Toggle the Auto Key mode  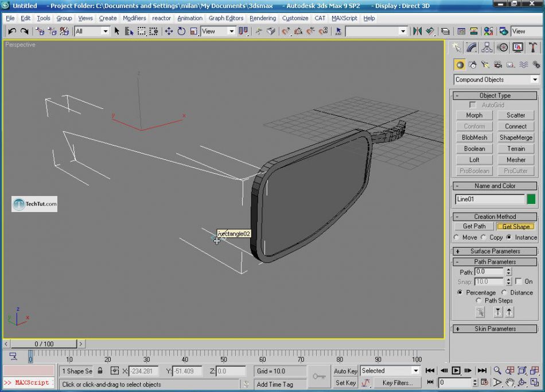pyautogui.click(x=345, y=371)
